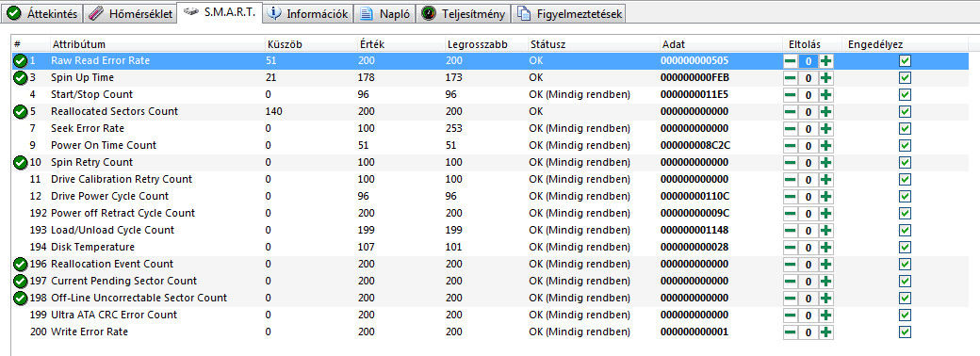Decrease offset for Spin Retry Count
Image resolution: width=980 pixels, height=356 pixels.
[x=791, y=162]
